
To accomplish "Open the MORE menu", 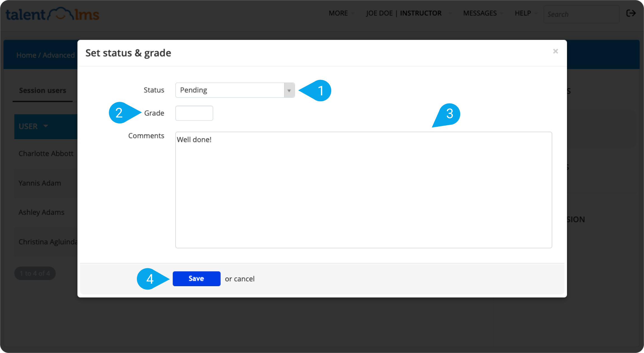I will [341, 13].
